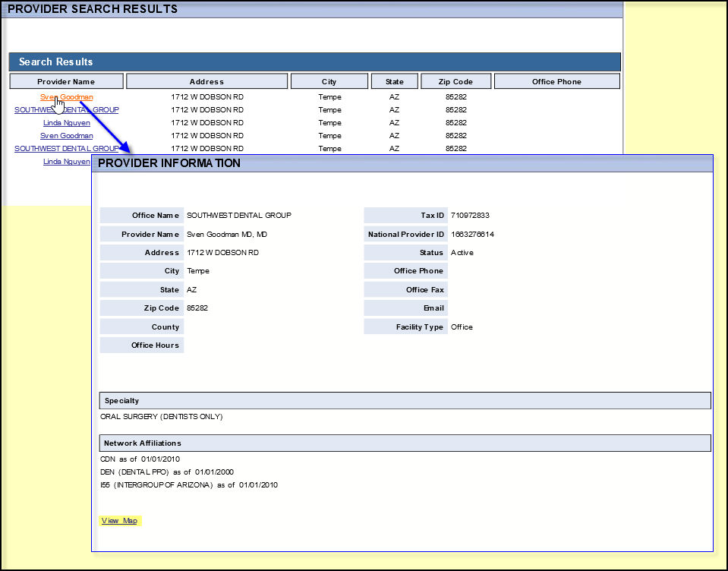This screenshot has width=728, height=571.
Task: Select "I55 (INTERGROUP OF ARIZONA)" affiliation line
Action: [x=189, y=485]
